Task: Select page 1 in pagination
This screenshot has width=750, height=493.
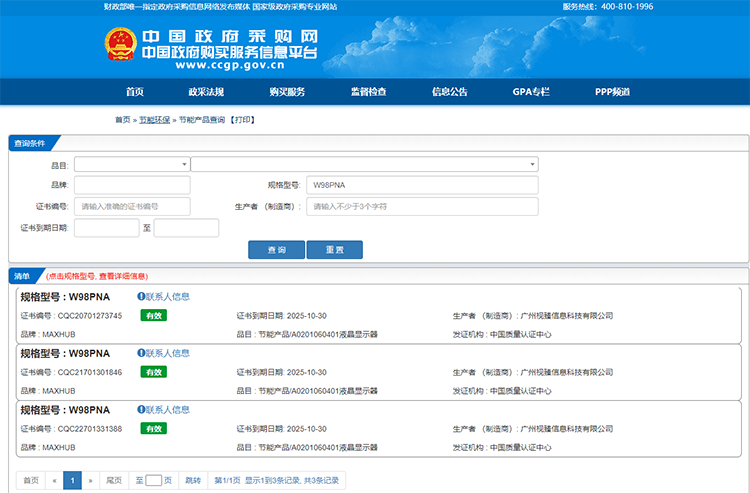Action: 72,480
